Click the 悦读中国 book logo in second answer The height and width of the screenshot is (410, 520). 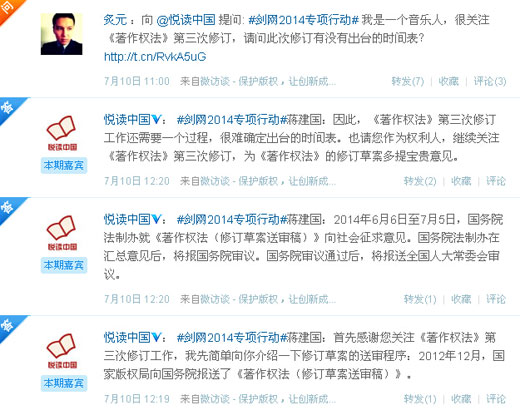coord(62,233)
